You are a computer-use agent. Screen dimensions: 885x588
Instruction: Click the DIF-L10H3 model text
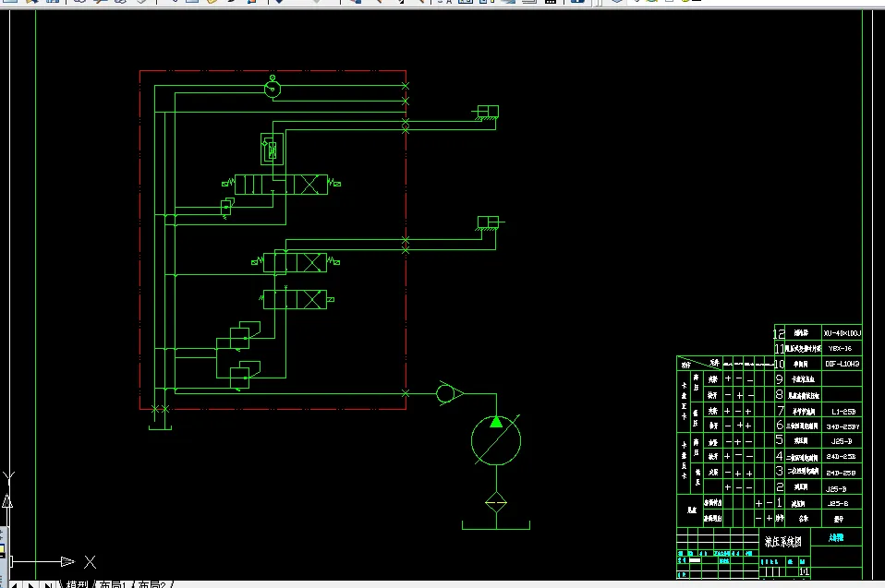coord(843,365)
